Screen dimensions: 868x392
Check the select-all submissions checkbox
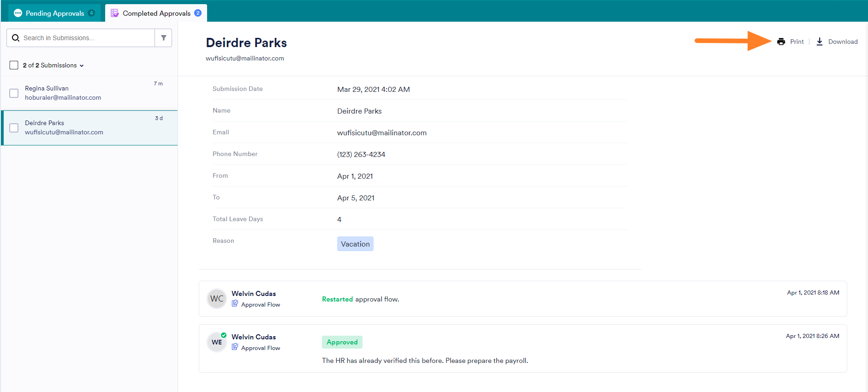click(x=14, y=65)
